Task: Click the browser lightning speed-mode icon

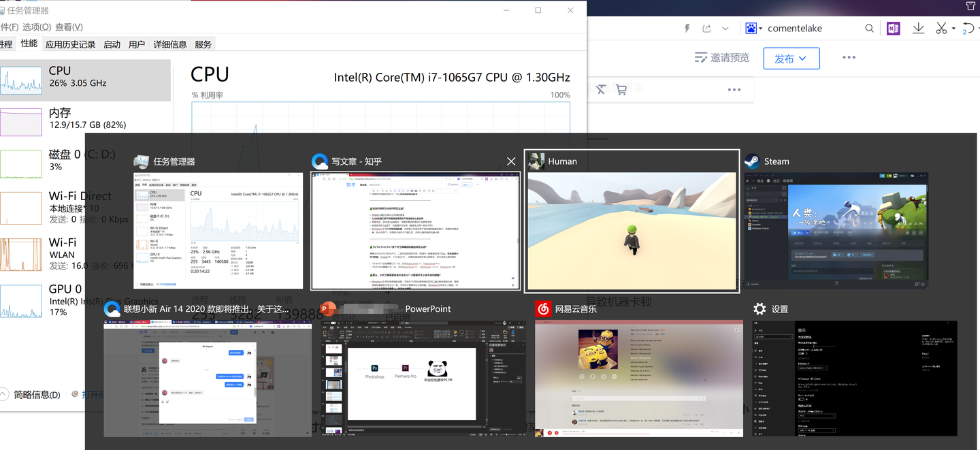Action: 687,29
